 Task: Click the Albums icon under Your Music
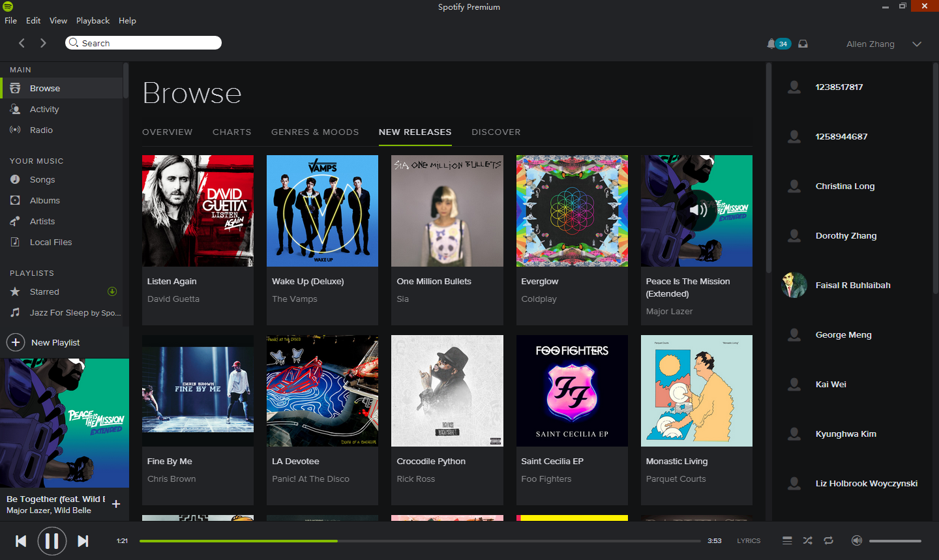[15, 200]
